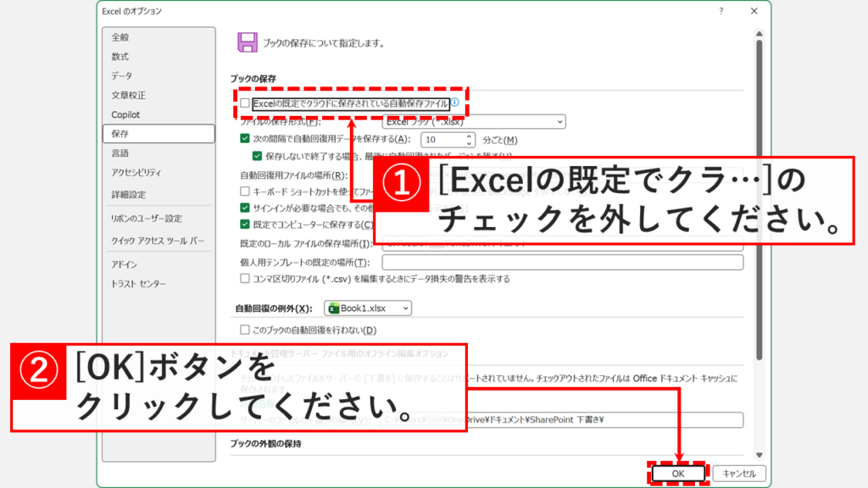868x488 pixels.
Task: Click the ブックの外観の保持 section heading
Action: click(x=265, y=444)
